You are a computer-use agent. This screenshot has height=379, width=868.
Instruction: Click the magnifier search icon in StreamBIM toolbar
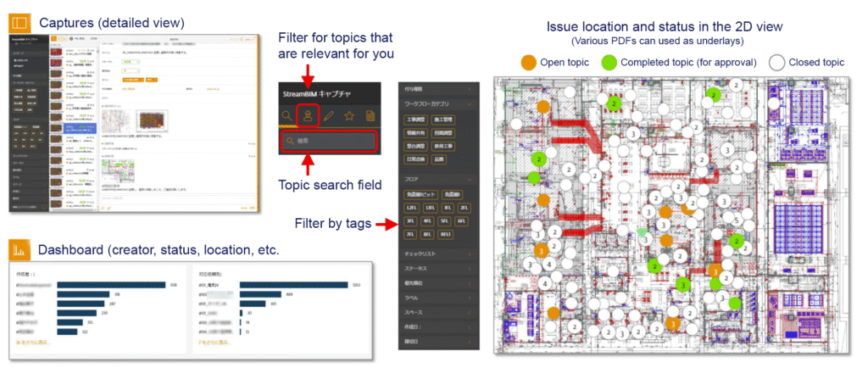tap(287, 115)
